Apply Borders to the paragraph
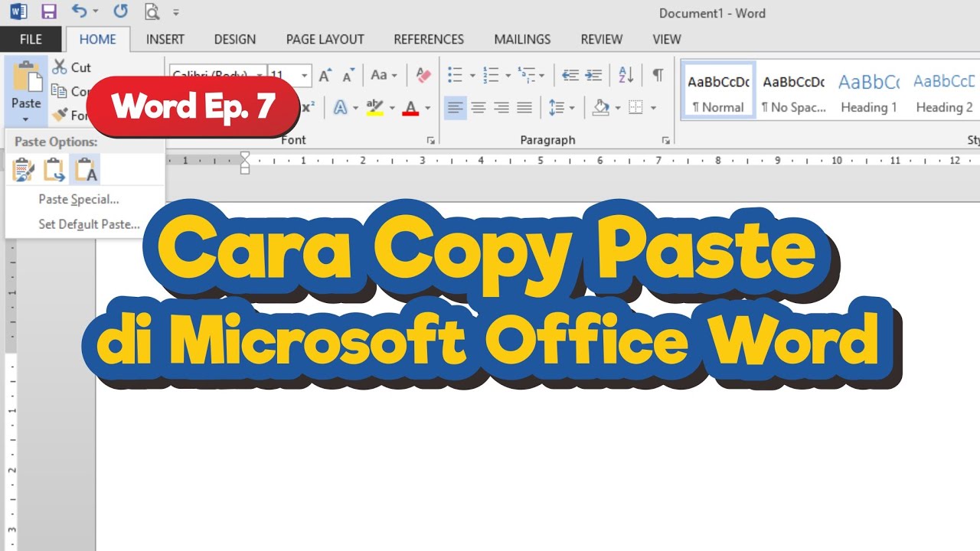 (635, 107)
